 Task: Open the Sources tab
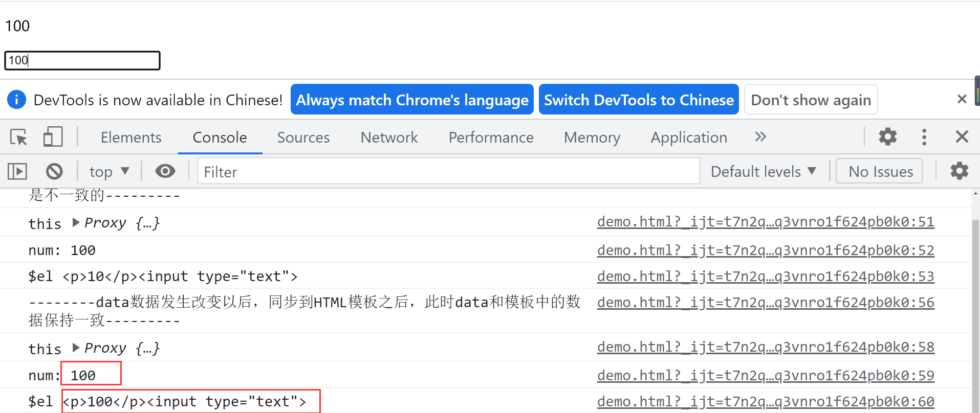pyautogui.click(x=303, y=137)
